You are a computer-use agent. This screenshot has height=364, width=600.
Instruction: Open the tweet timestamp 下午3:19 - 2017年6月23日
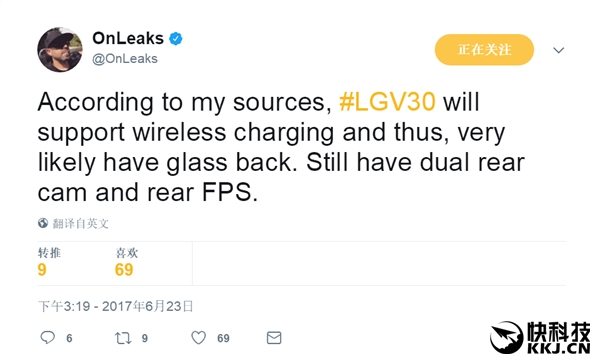(116, 306)
